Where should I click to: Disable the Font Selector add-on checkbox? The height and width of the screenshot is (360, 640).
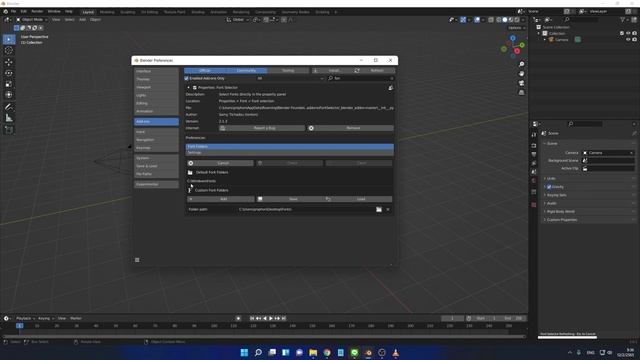pyautogui.click(x=195, y=88)
